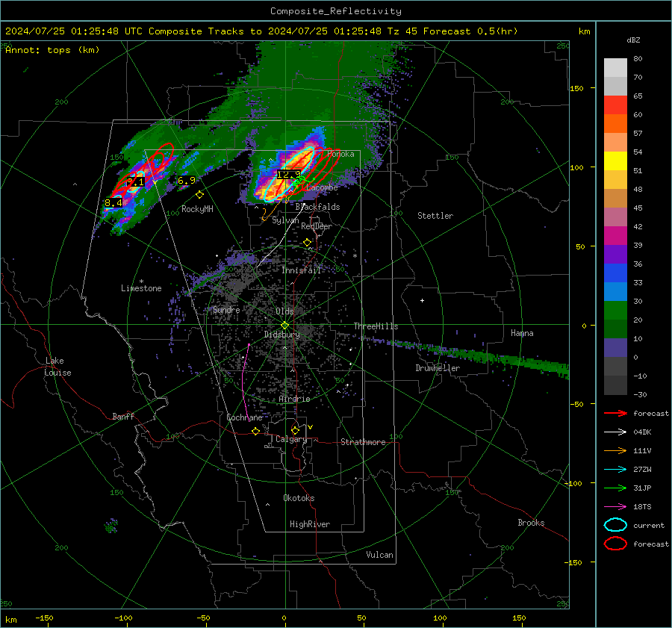Click the 12.9 storm top label
Screen dimensions: 672x628
(x=288, y=175)
